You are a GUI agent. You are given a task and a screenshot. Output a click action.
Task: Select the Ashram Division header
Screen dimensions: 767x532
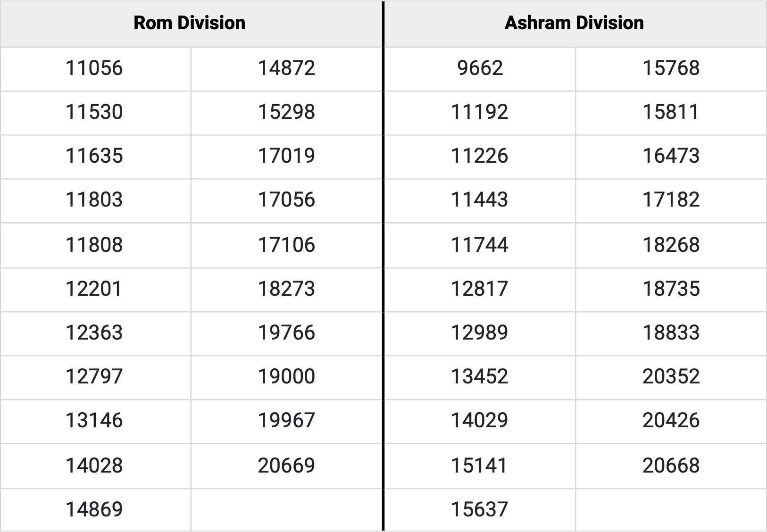[x=575, y=24]
